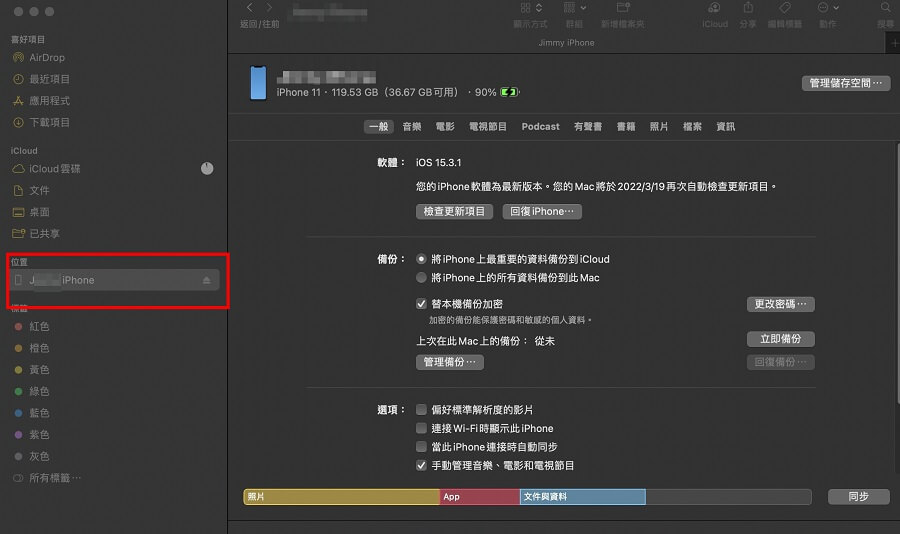
Task: Click the Share icon in toolbar
Action: coord(748,8)
